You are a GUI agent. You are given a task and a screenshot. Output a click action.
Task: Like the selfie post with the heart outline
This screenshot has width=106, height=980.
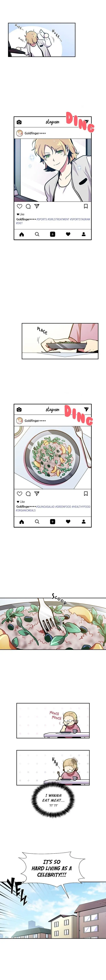tap(20, 206)
